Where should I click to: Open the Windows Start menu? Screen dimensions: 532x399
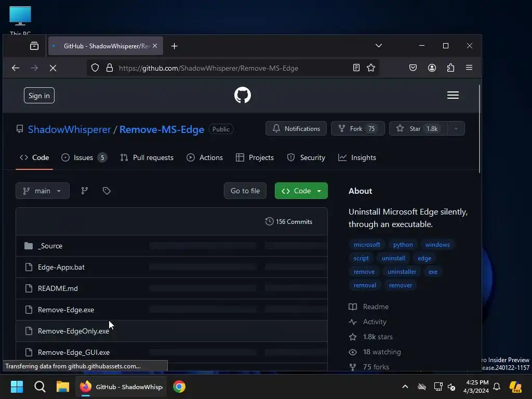pyautogui.click(x=17, y=387)
